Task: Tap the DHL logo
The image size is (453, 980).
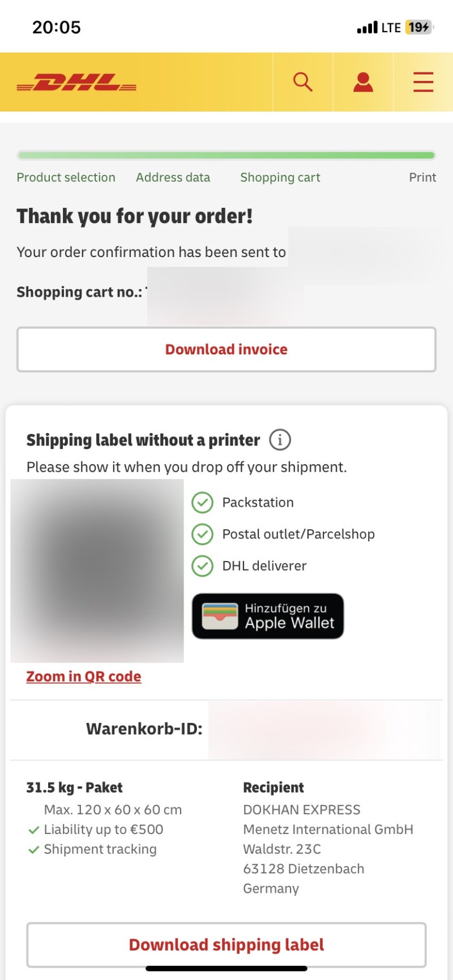Action: coord(76,83)
